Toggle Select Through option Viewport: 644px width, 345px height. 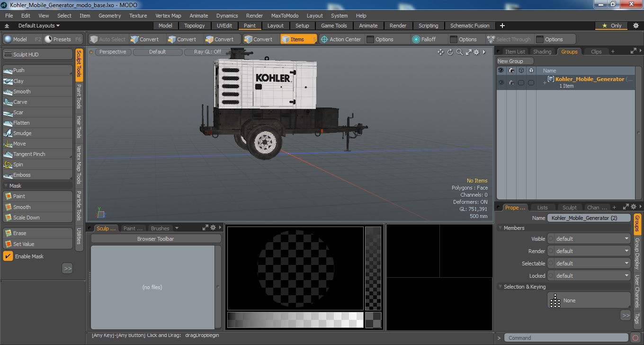coord(509,39)
